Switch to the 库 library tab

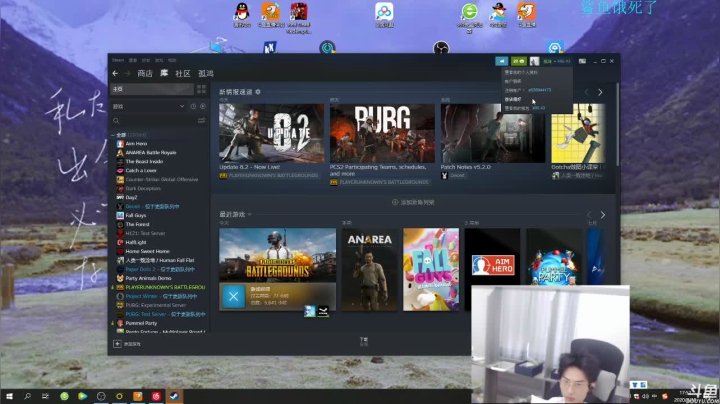click(164, 73)
